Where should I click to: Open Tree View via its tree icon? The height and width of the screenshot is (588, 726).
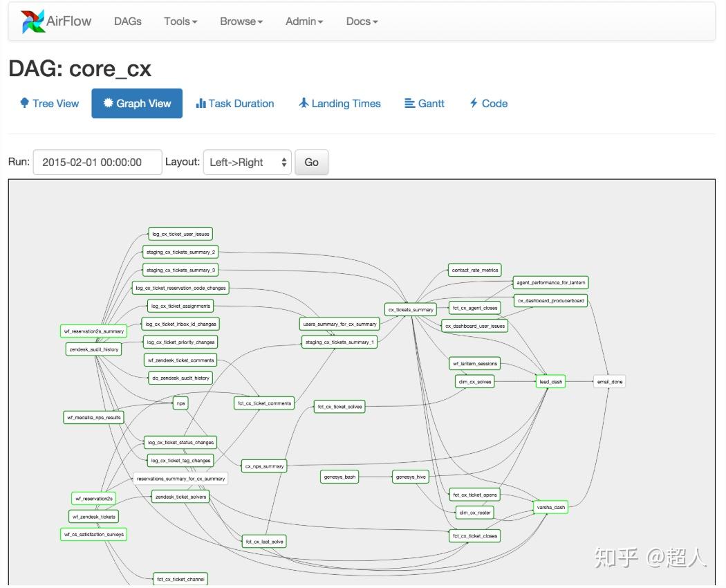click(x=24, y=104)
